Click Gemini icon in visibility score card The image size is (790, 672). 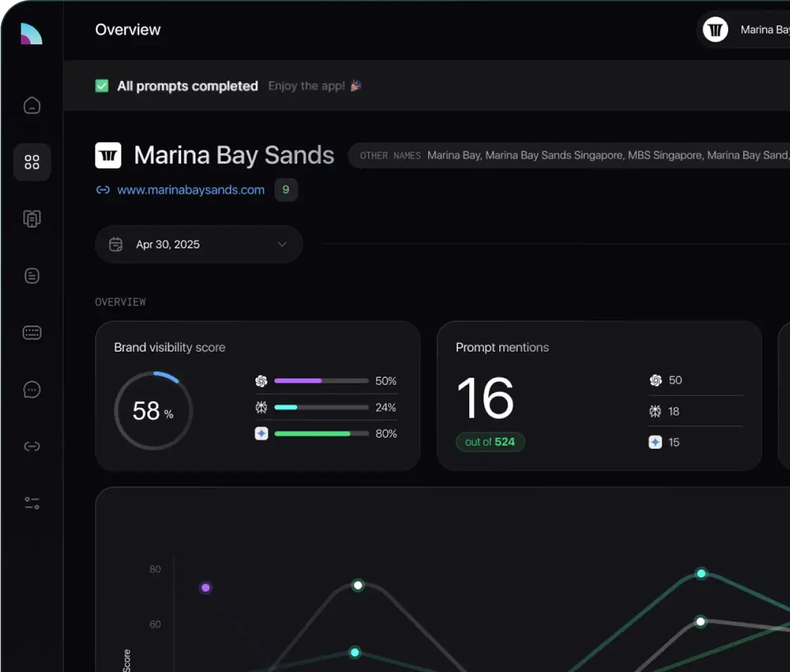pyautogui.click(x=261, y=433)
